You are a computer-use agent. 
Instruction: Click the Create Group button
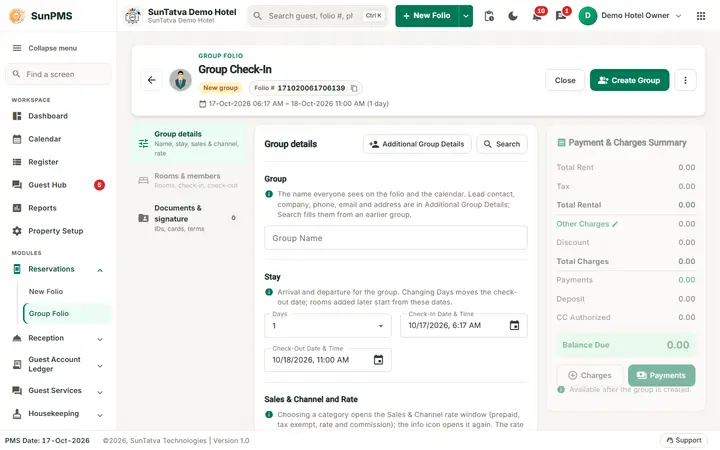coord(629,80)
